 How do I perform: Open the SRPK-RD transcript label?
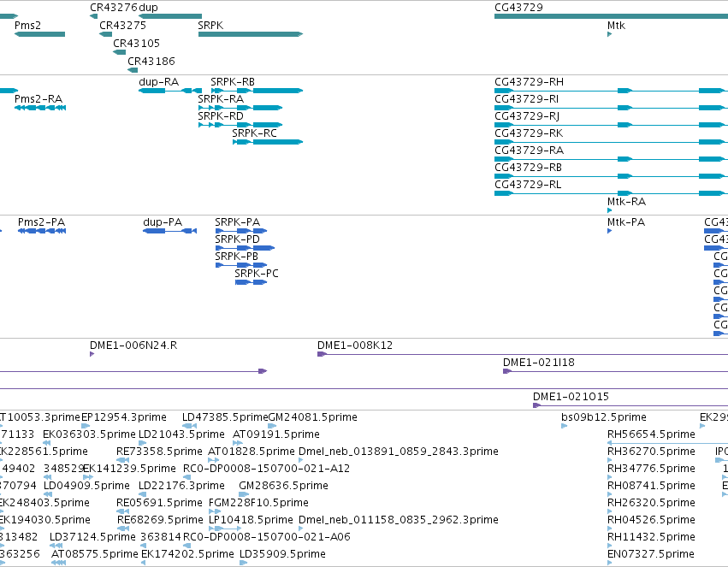[x=221, y=116]
